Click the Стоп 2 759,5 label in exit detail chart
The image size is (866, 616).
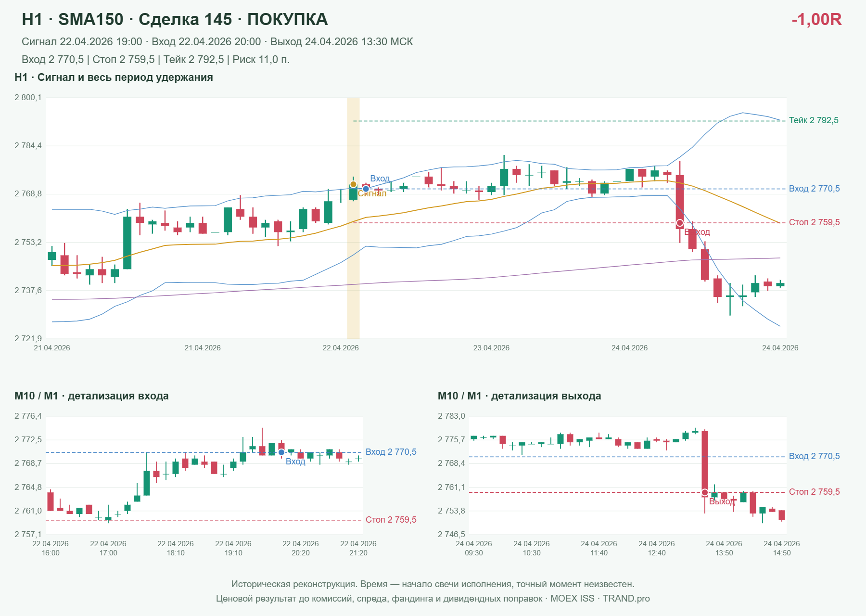pos(814,492)
